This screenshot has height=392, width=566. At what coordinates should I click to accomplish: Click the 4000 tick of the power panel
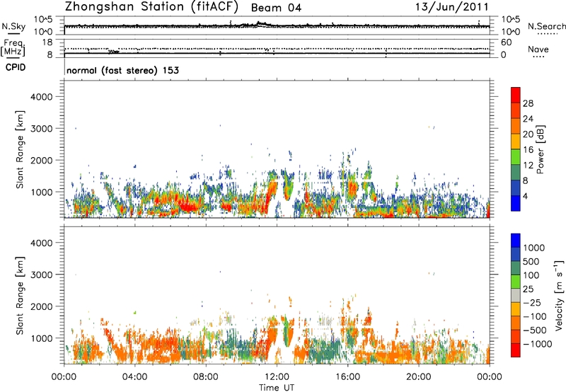(x=42, y=97)
